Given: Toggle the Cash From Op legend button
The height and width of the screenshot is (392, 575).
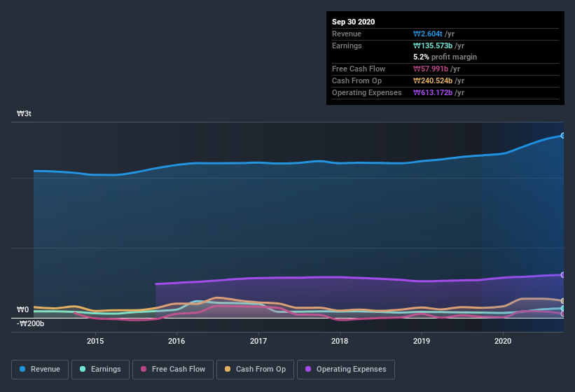Looking at the screenshot, I should tap(255, 369).
